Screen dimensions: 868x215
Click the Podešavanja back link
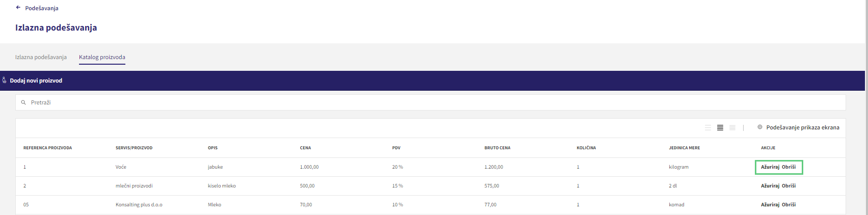click(42, 8)
